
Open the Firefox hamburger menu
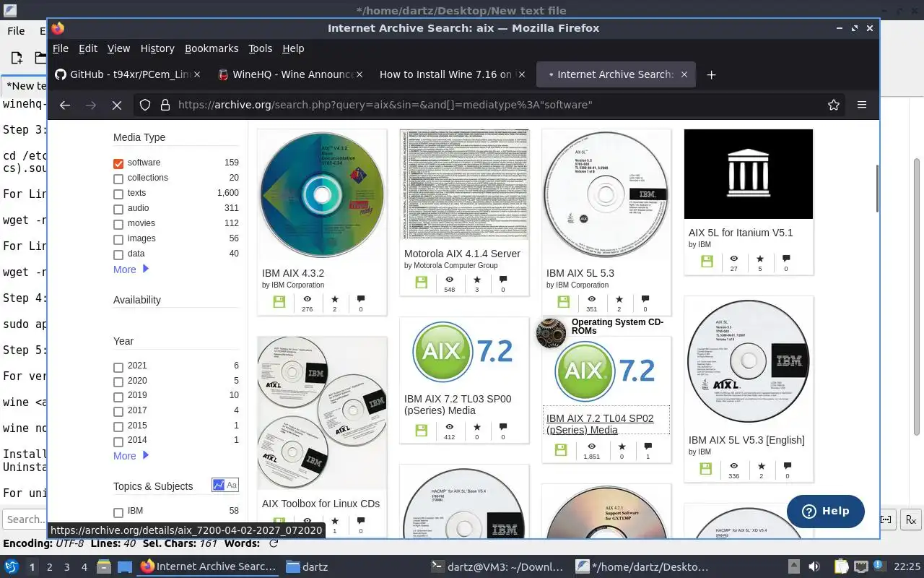(x=861, y=105)
